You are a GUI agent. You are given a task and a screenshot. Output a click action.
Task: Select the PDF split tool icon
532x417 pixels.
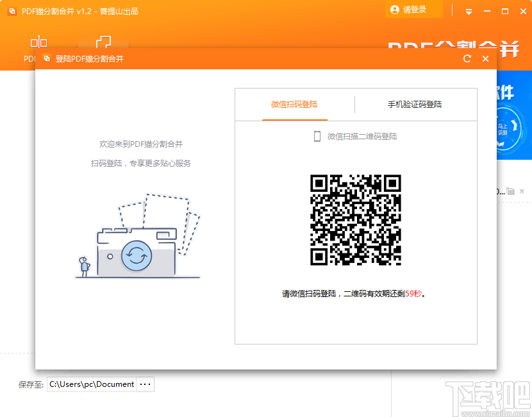pos(38,42)
